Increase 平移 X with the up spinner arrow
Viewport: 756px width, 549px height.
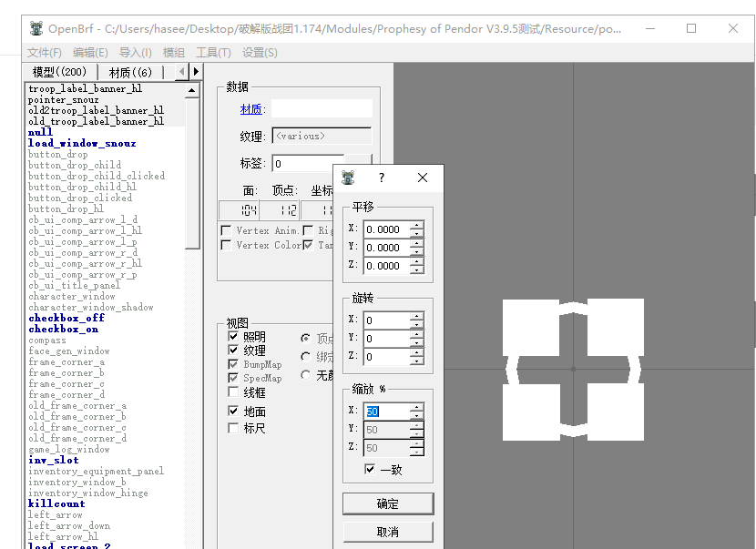[417, 225]
